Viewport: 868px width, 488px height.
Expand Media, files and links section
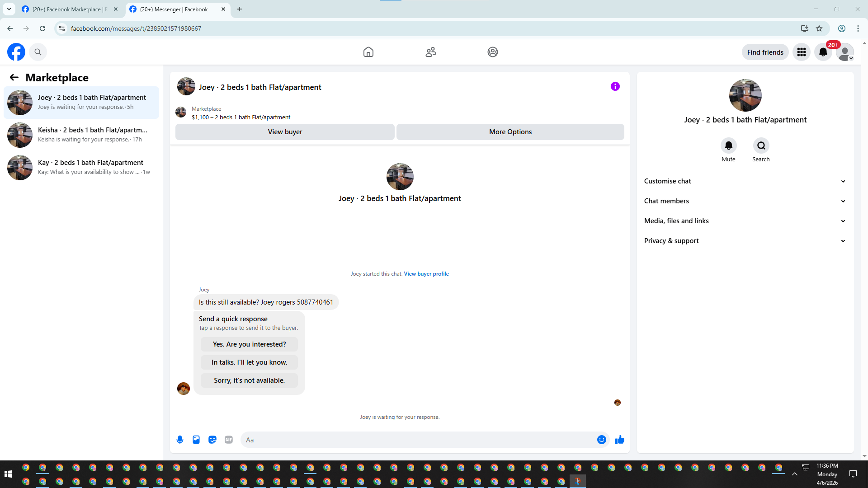point(745,221)
